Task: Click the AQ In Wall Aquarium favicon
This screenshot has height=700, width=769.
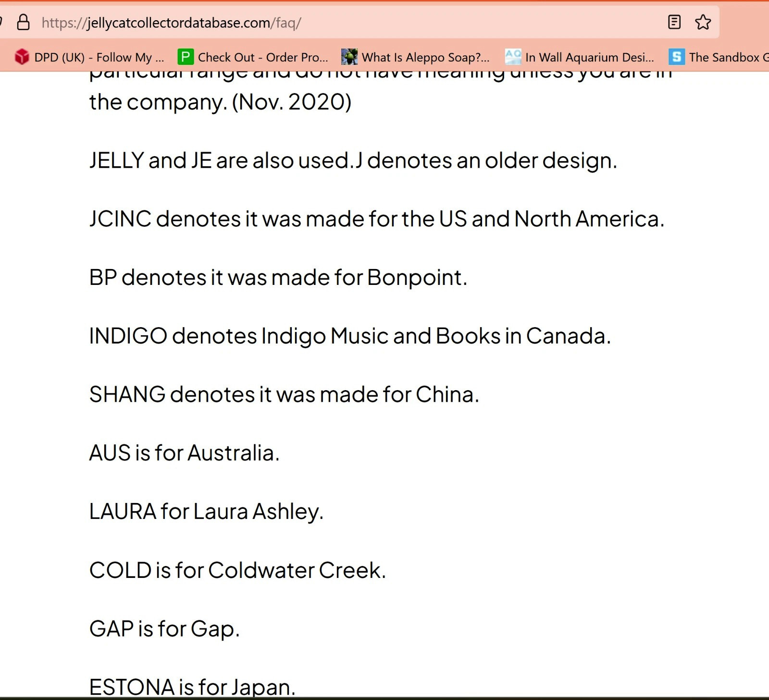Action: pos(513,57)
